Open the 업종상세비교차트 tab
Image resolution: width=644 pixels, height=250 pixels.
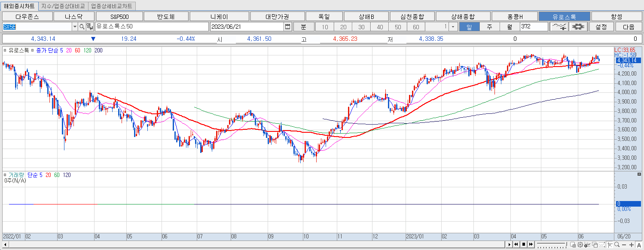tap(112, 6)
